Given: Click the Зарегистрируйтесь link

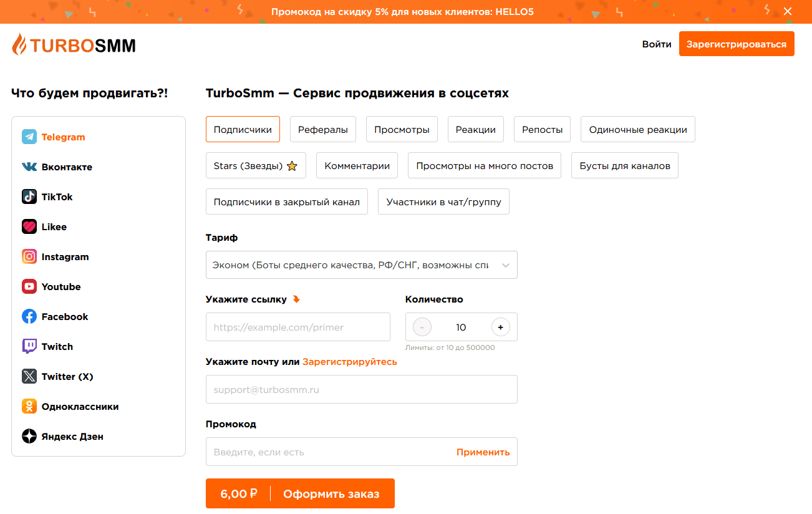Looking at the screenshot, I should click(350, 362).
